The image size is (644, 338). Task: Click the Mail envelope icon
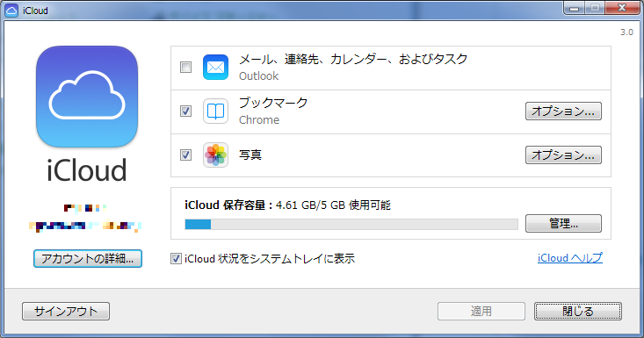[215, 68]
